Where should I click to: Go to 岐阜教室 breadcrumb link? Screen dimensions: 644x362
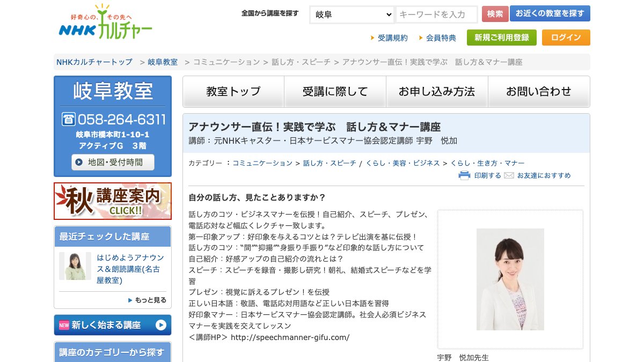(x=163, y=62)
